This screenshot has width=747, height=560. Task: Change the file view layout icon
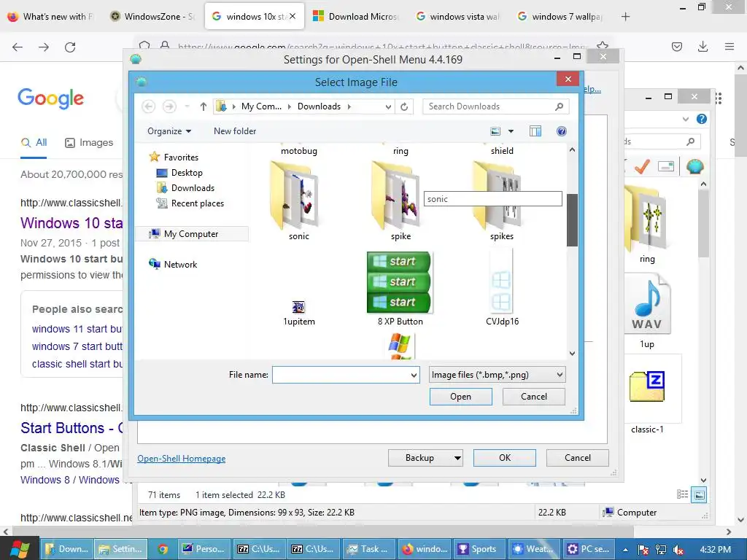[x=495, y=131]
